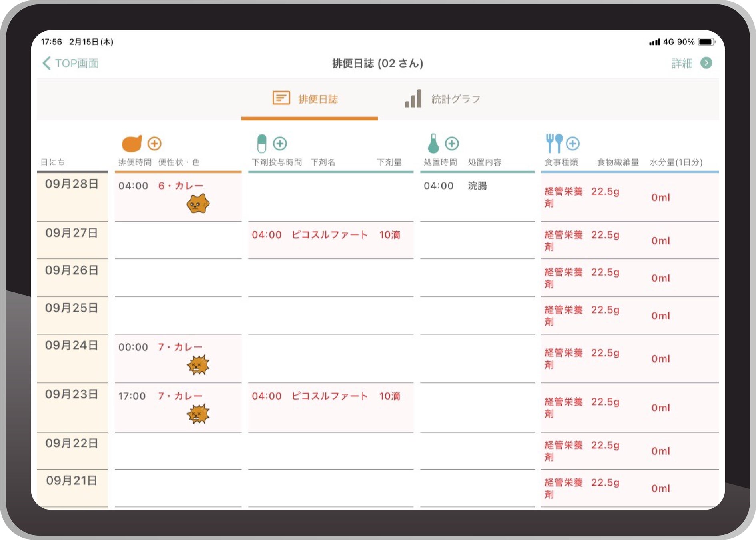
Task: Select the 09月21日 date cell
Action: tap(72, 488)
